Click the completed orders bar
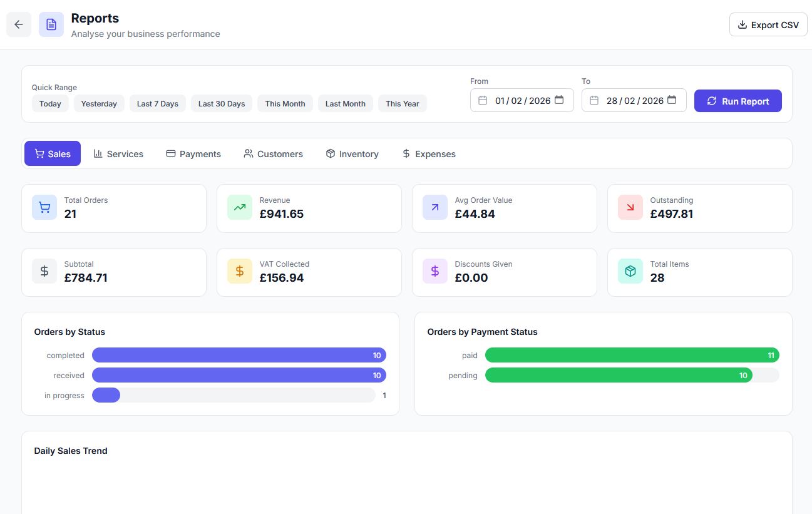The width and height of the screenshot is (812, 514). click(x=239, y=355)
